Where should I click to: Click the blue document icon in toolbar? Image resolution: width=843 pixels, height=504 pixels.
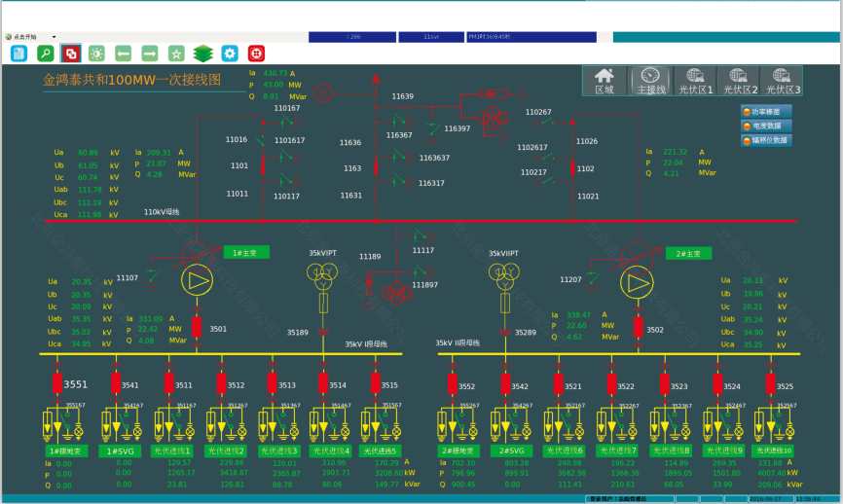[x=18, y=54]
